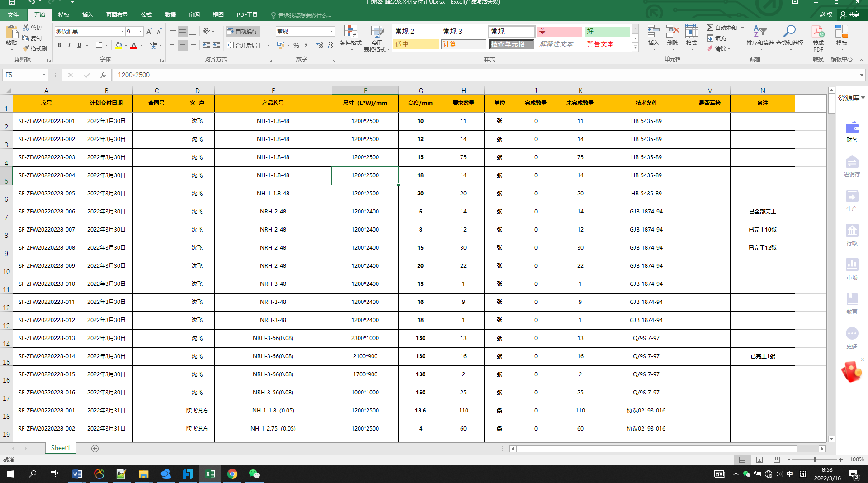The image size is (868, 483).
Task: Click percent style icon
Action: click(296, 45)
